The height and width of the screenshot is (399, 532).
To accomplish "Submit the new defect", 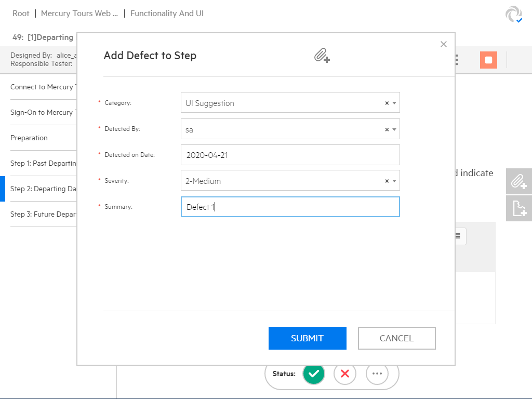I will (307, 338).
